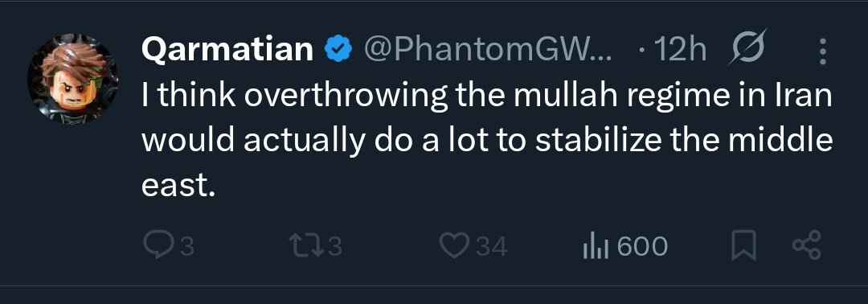Bookmark the tweet with the bookmark icon

point(743,246)
